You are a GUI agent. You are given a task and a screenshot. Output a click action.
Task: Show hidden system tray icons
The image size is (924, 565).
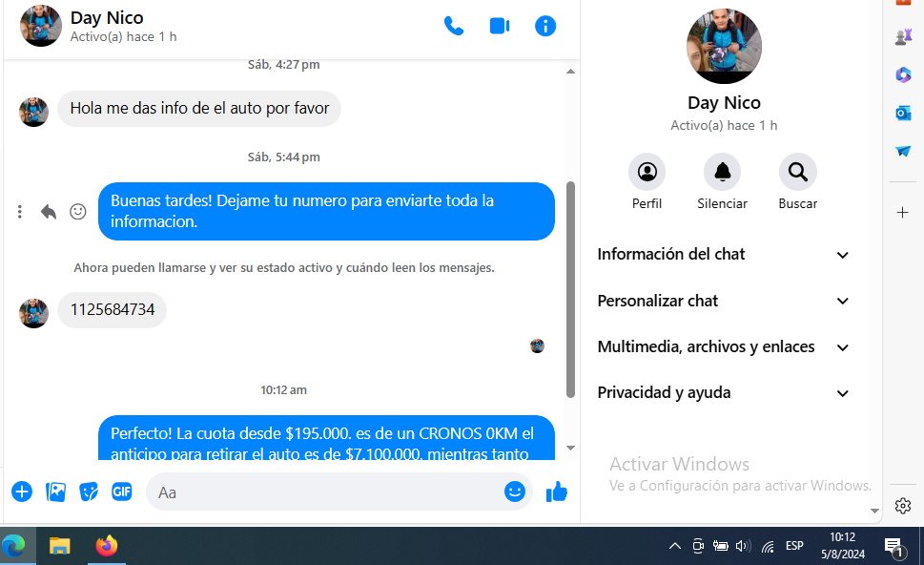[675, 546]
